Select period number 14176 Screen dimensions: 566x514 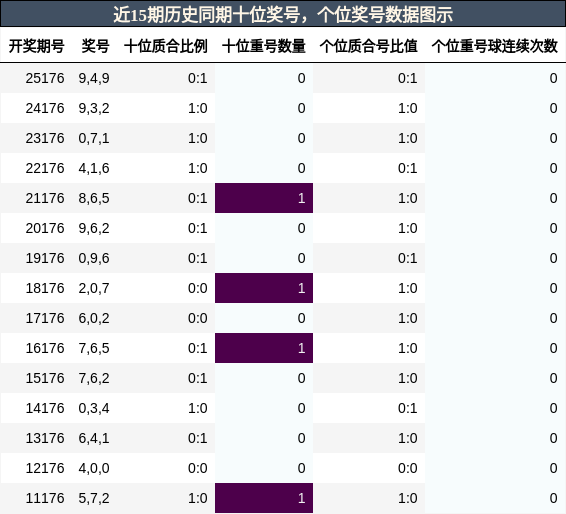point(45,408)
